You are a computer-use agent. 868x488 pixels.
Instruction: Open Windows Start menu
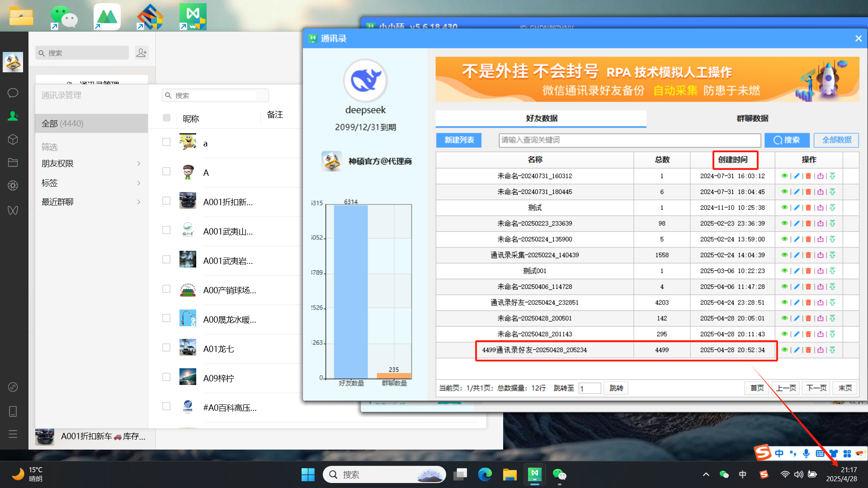point(308,474)
